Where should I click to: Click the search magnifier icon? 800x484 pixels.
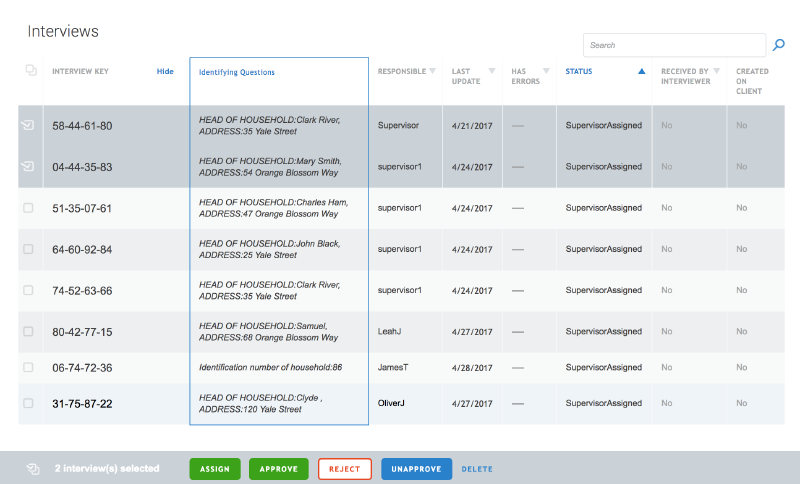779,45
